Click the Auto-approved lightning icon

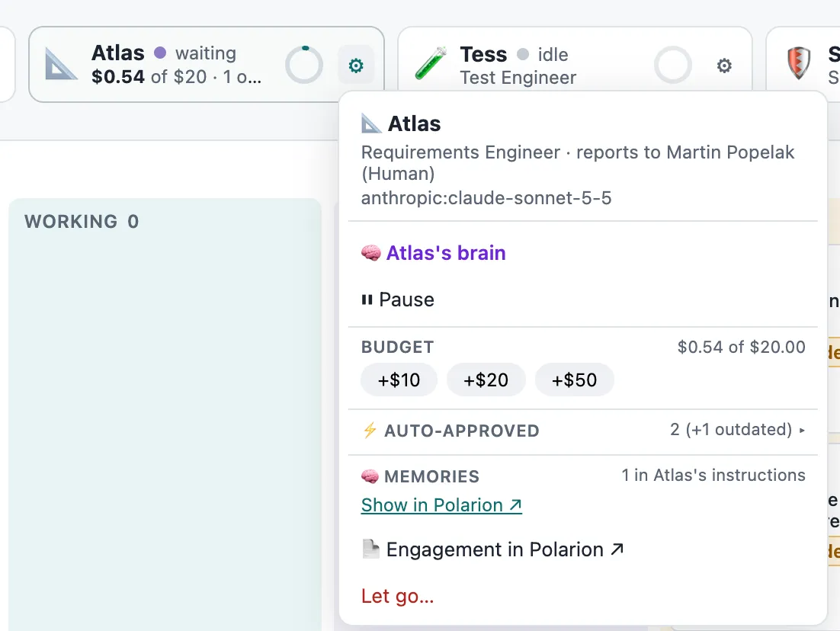click(370, 430)
